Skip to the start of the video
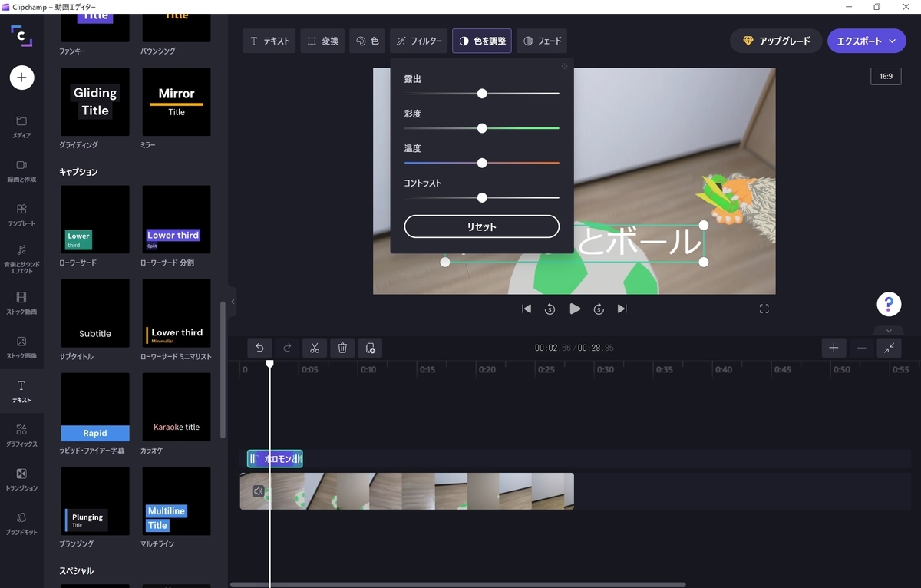The image size is (921, 588). 527,309
